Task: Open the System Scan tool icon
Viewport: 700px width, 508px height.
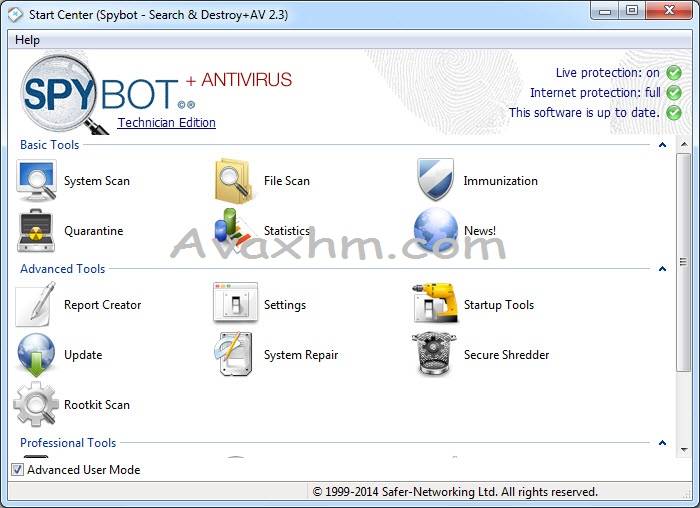Action: point(36,181)
